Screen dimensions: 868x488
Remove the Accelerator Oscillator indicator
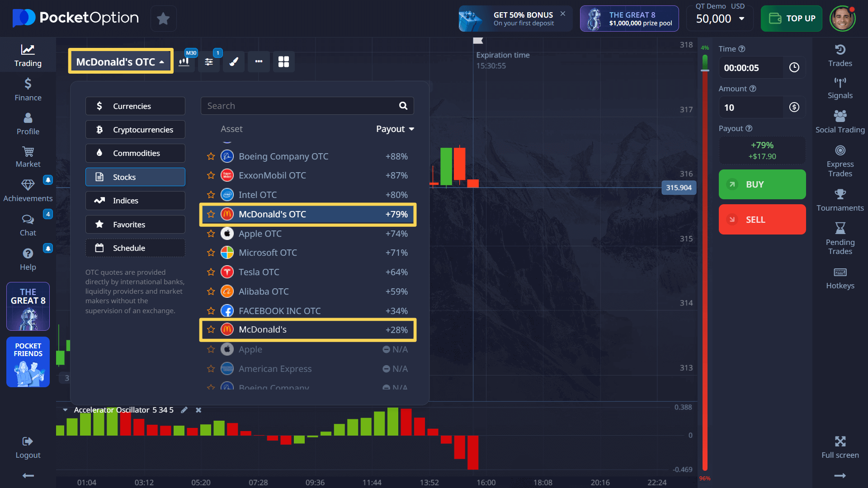click(x=198, y=410)
